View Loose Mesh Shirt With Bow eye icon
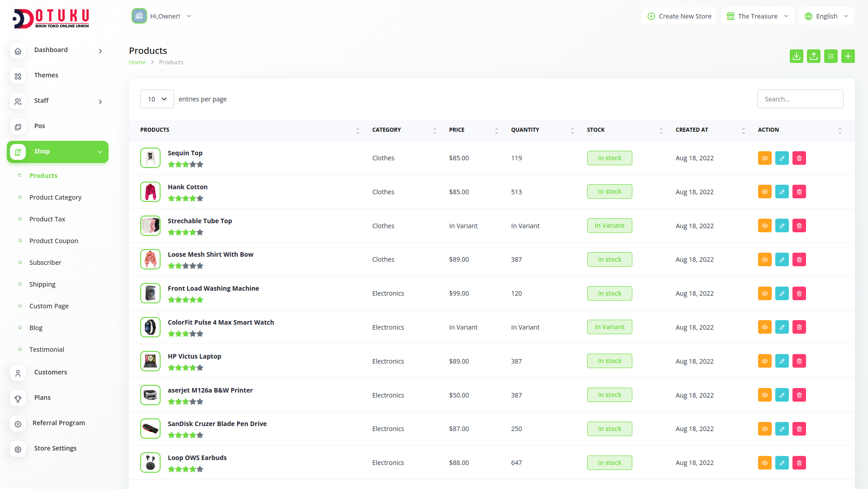 pyautogui.click(x=764, y=259)
